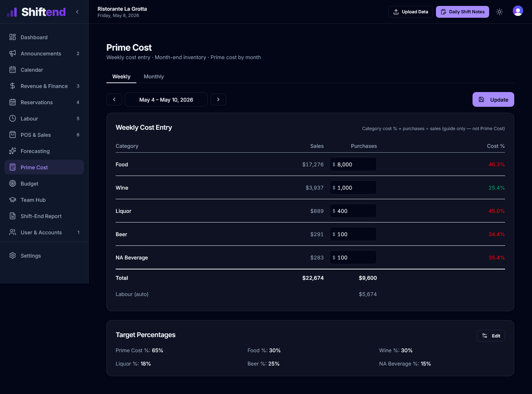Viewport: 532px width, 394px height.
Task: Click Labour (auto) value $5,674
Action: [x=368, y=294]
